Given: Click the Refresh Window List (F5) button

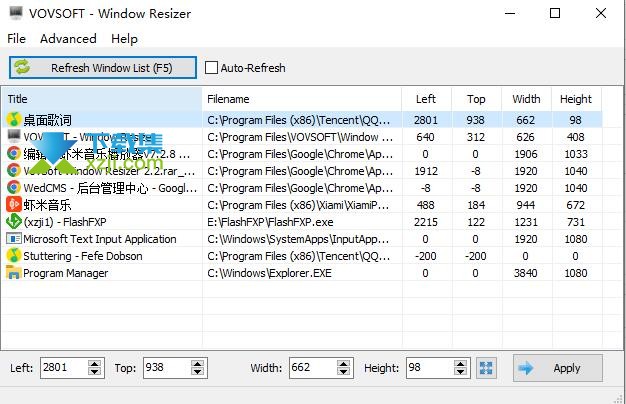Looking at the screenshot, I should pos(103,67).
